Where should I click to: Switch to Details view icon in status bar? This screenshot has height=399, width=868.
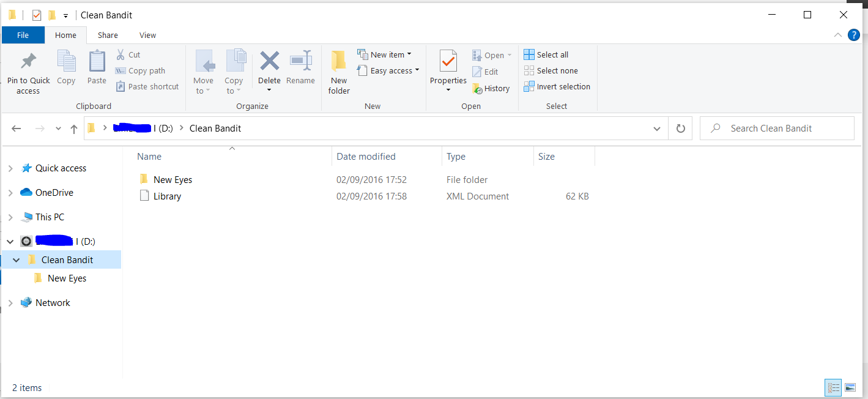pyautogui.click(x=833, y=387)
